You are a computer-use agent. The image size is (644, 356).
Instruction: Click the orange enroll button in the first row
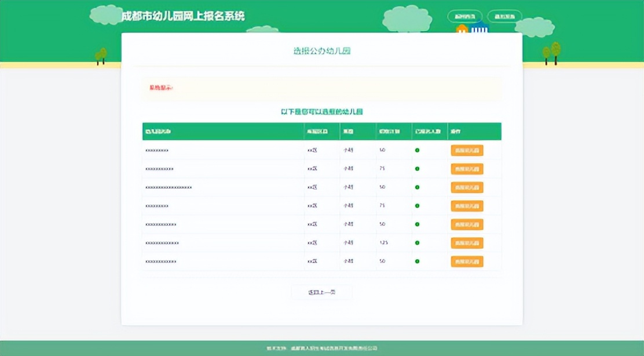click(x=467, y=150)
